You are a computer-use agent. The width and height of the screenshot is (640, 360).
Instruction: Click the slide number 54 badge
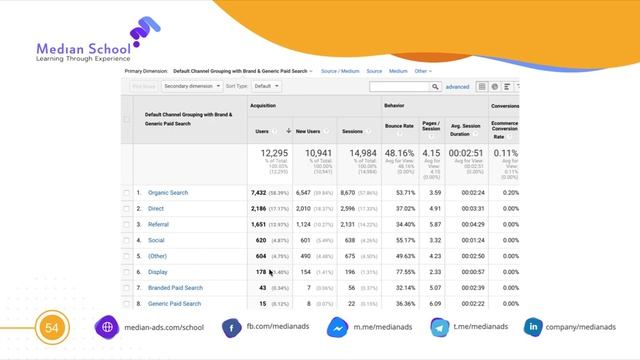click(x=52, y=327)
